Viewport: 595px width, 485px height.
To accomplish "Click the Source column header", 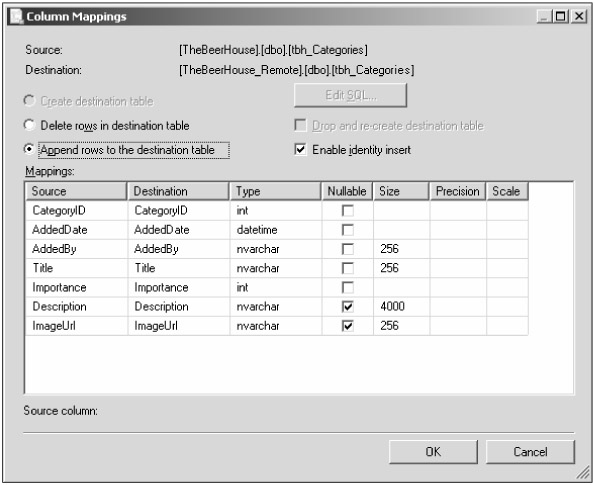I will pyautogui.click(x=76, y=191).
